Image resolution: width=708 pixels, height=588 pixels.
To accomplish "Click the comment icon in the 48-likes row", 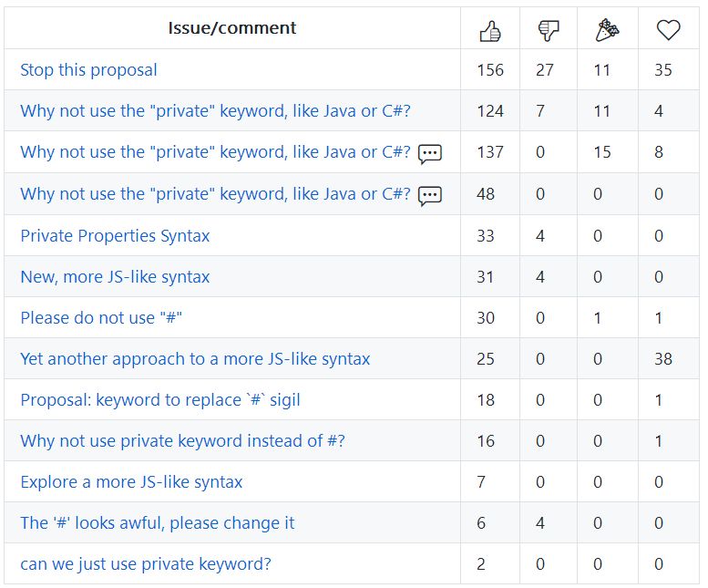I will click(430, 194).
